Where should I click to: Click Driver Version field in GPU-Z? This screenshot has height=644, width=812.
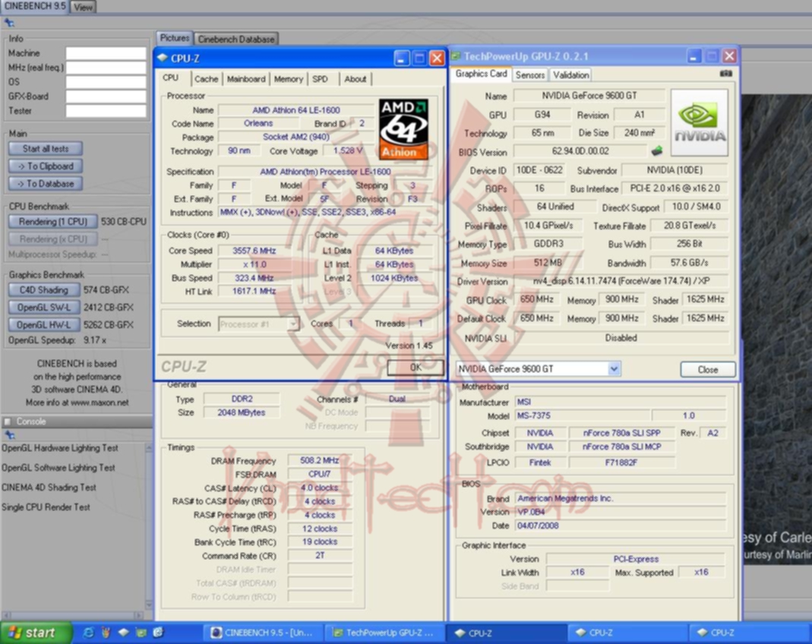point(621,280)
